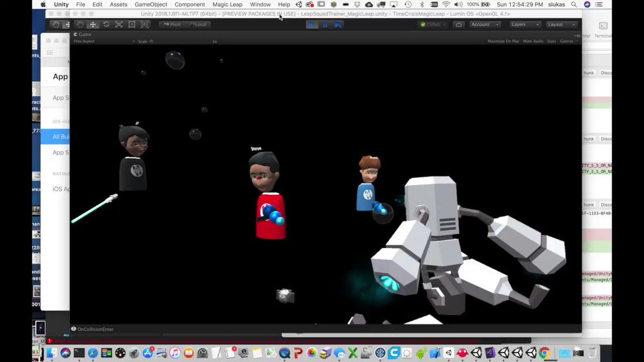This screenshot has height=362, width=644.
Task: Open iBooks from the Dock
Action: pos(189,353)
